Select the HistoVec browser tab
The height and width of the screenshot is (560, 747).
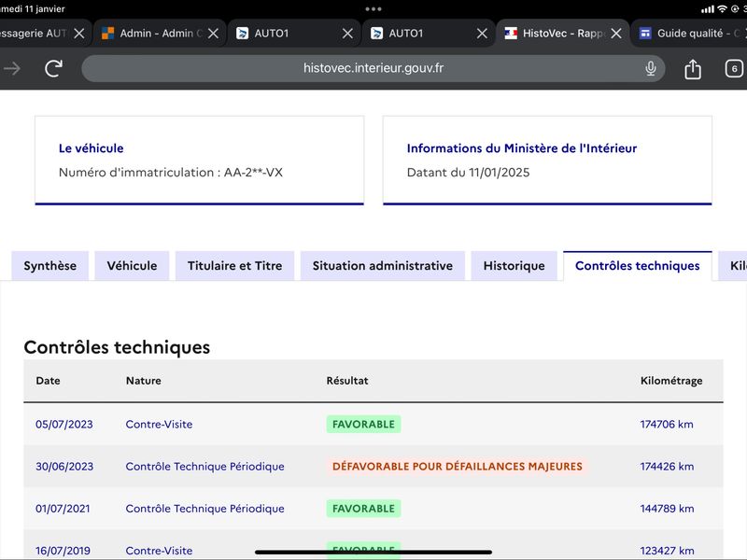(x=563, y=34)
